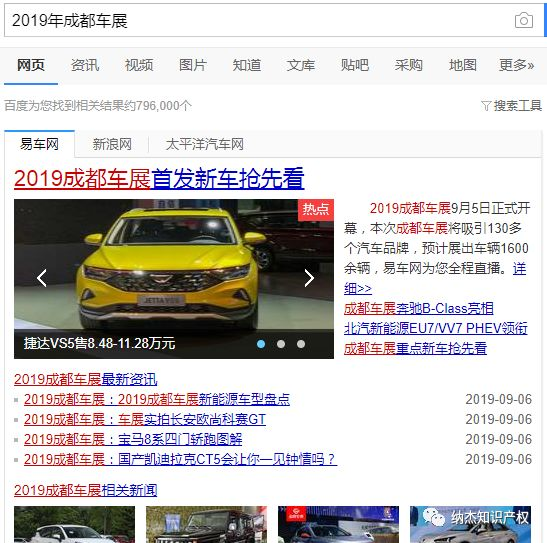Select the 易车网 source tab
Image resolution: width=547 pixels, height=543 pixels.
39,144
